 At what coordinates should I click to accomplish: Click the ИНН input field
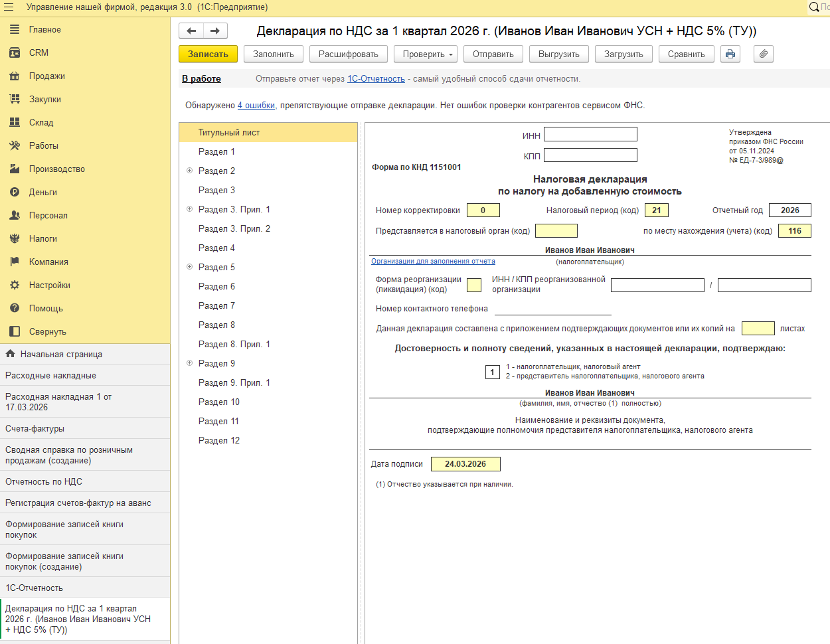coord(590,135)
